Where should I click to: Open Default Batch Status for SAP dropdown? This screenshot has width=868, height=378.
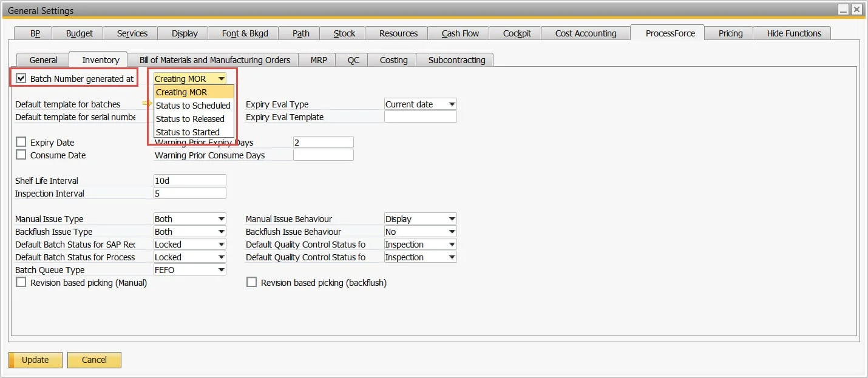pyautogui.click(x=221, y=245)
